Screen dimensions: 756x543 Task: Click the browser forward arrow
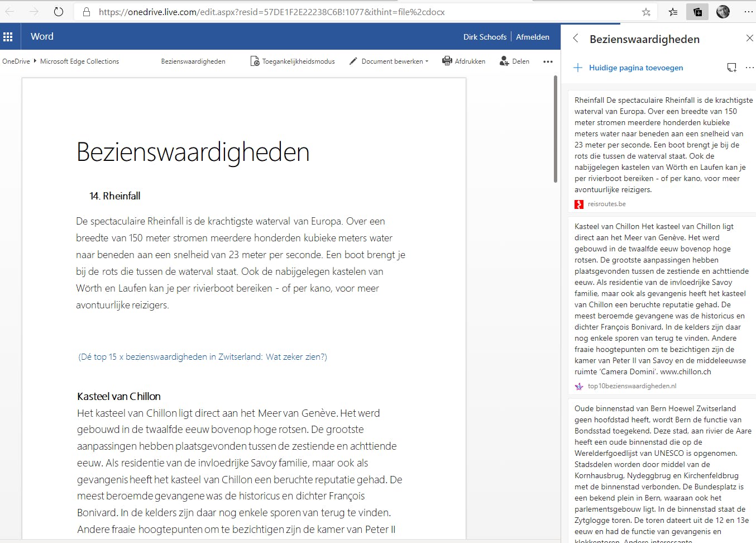pos(34,12)
